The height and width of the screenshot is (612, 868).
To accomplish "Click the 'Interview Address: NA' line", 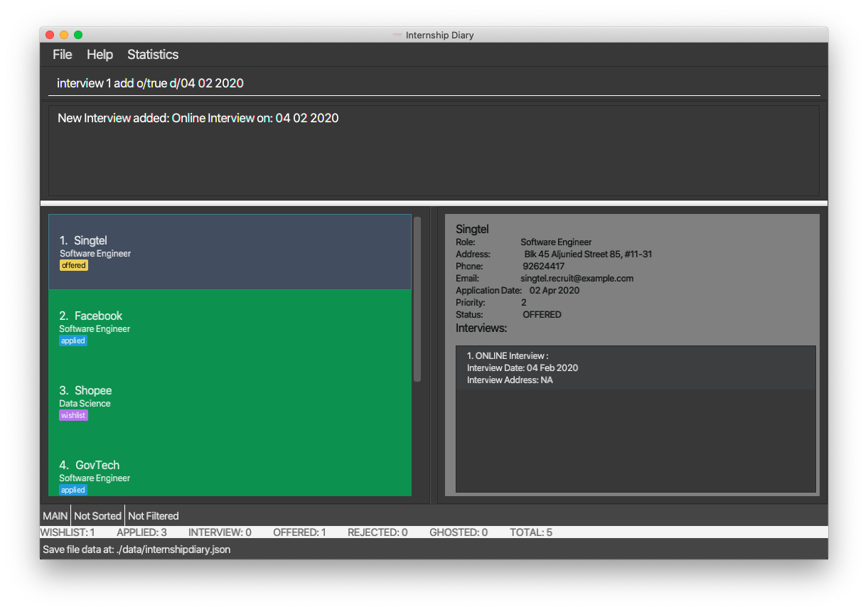I will [510, 380].
